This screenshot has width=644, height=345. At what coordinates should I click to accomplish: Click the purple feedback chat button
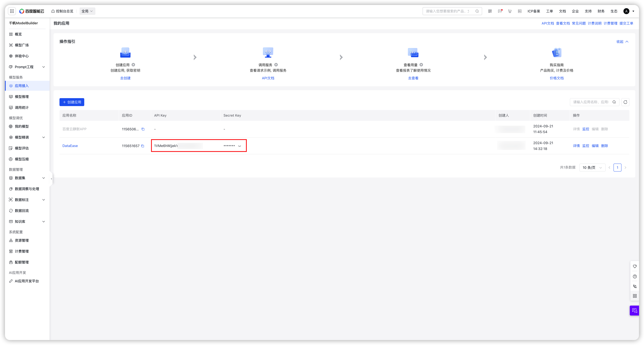[x=634, y=311]
